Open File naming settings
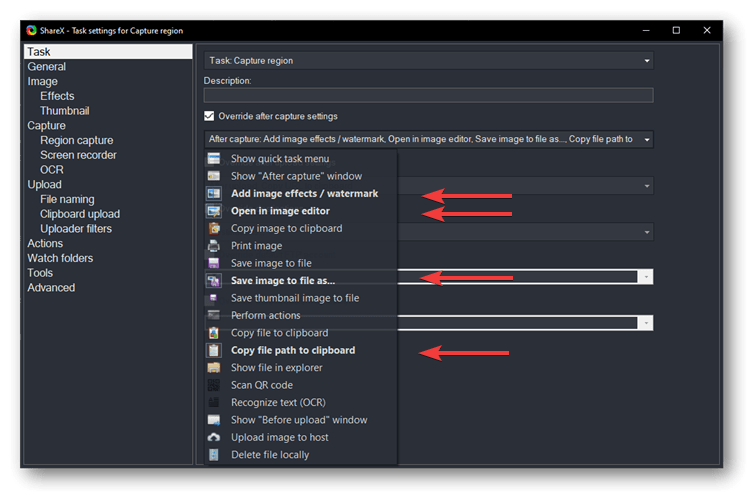The image size is (750, 495). tap(67, 199)
